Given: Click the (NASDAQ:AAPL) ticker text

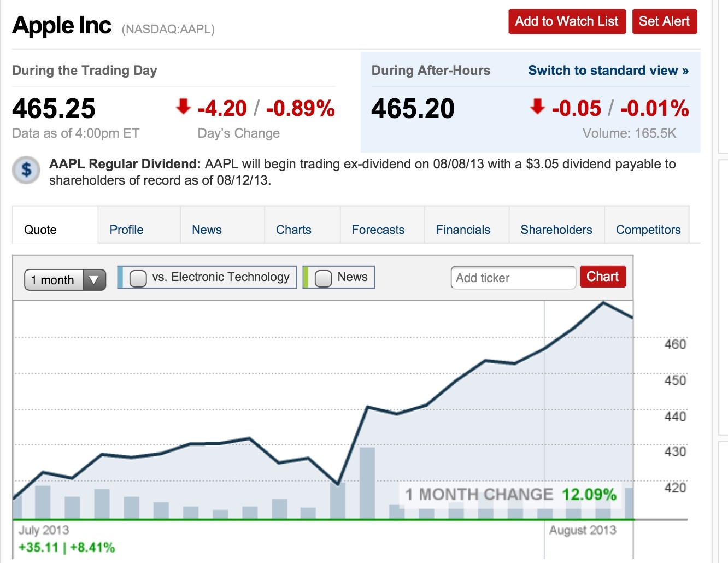Looking at the screenshot, I should [x=168, y=29].
